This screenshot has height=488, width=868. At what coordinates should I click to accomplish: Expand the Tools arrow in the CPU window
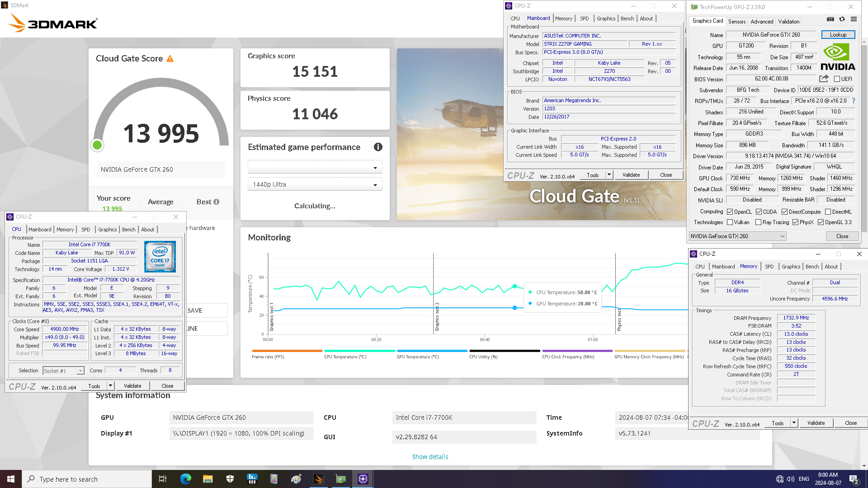[x=110, y=386]
